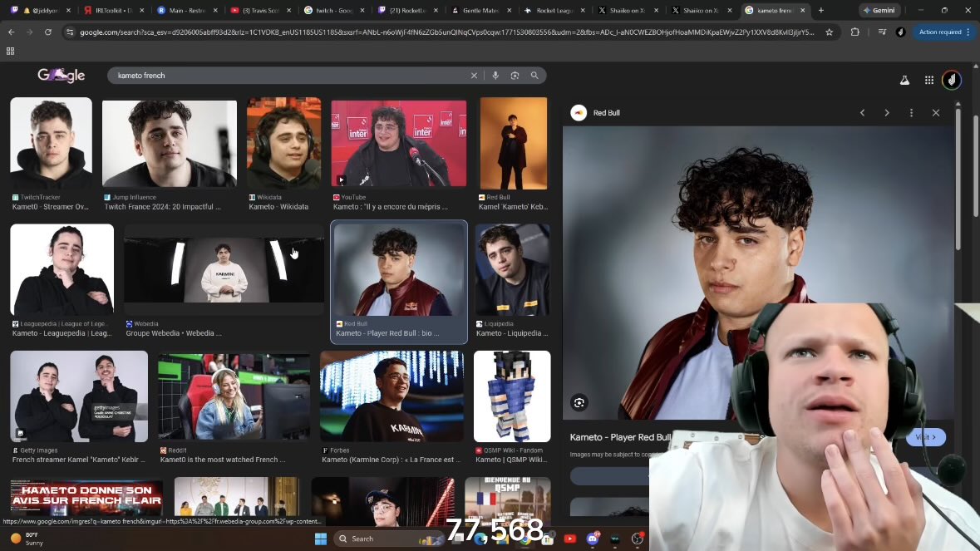Switch to the Rocket League tab

tap(555, 10)
